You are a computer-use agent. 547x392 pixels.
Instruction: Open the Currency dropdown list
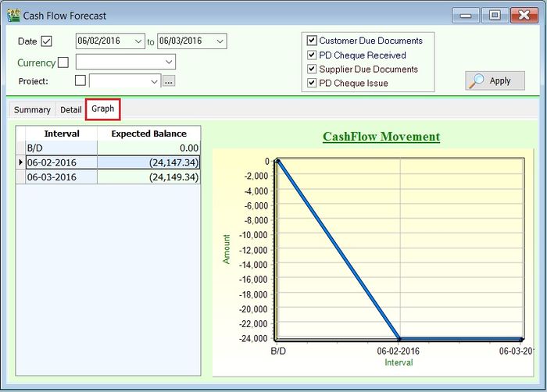click(x=168, y=62)
